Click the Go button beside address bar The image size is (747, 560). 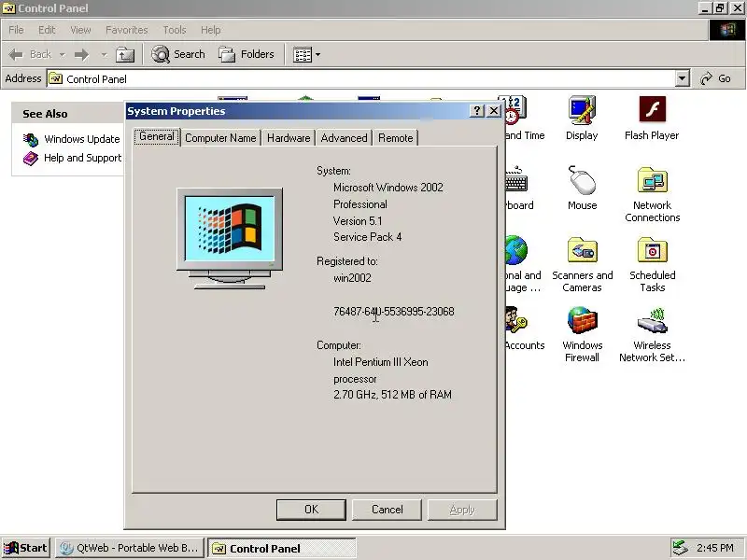[715, 78]
